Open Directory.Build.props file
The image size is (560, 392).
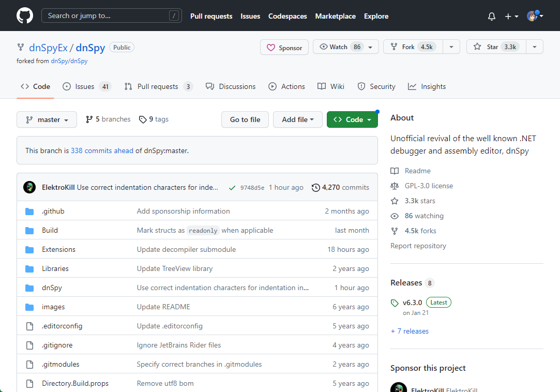(x=75, y=383)
